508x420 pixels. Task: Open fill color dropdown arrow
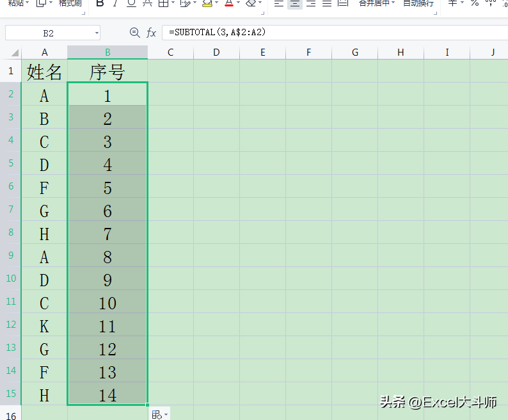216,3
